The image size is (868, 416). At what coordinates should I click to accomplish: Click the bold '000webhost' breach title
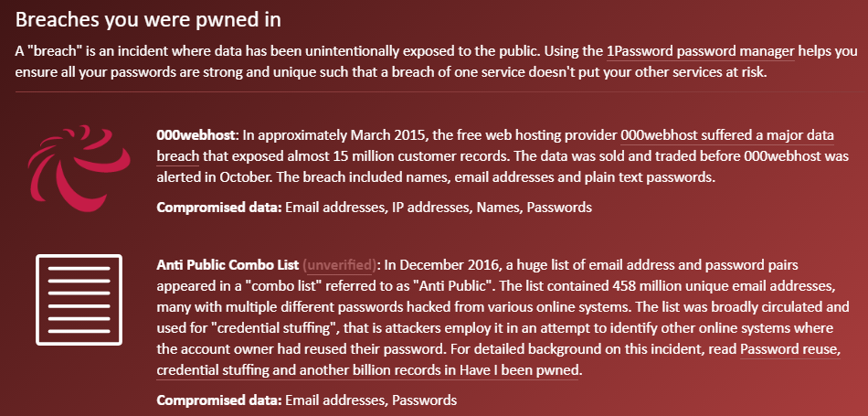pos(196,135)
